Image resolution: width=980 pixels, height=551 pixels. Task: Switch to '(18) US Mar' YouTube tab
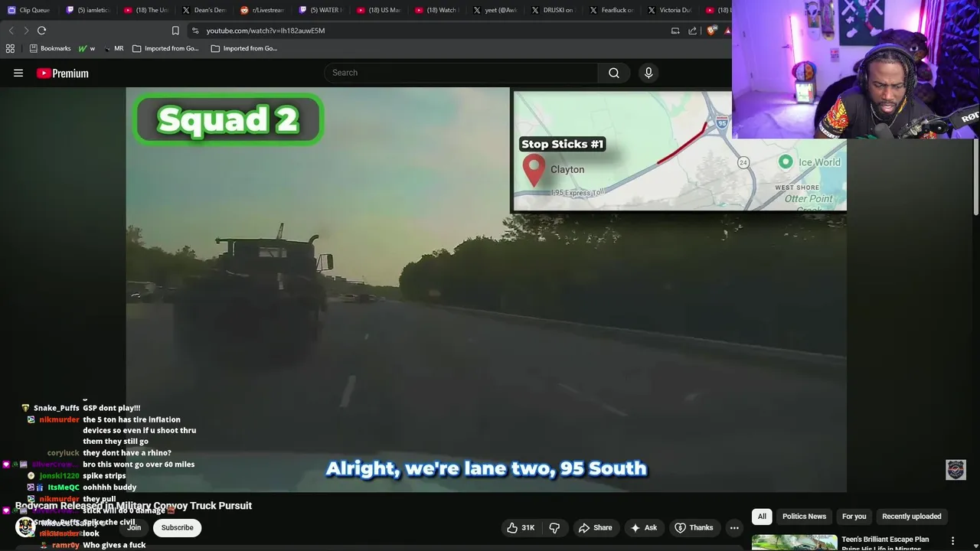click(378, 10)
